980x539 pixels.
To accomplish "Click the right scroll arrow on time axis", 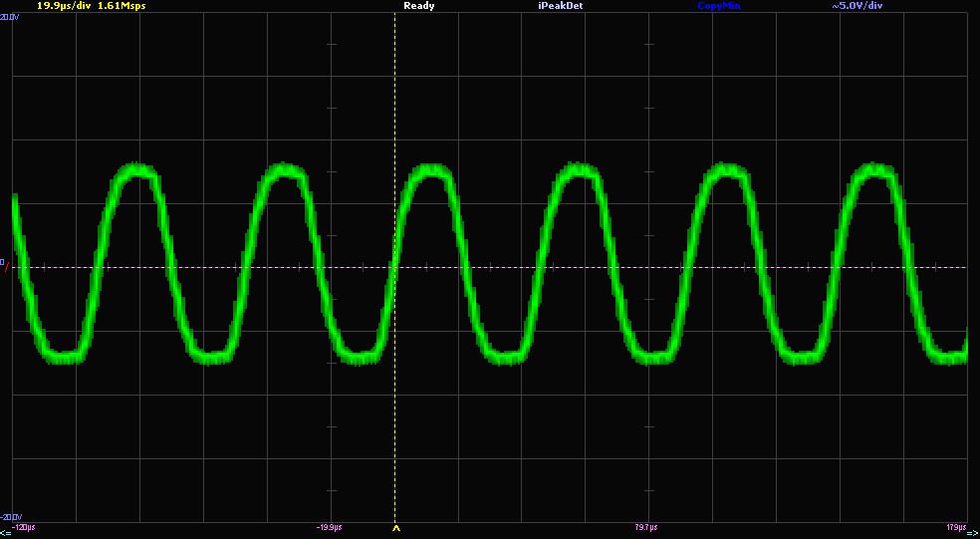I will tap(973, 533).
